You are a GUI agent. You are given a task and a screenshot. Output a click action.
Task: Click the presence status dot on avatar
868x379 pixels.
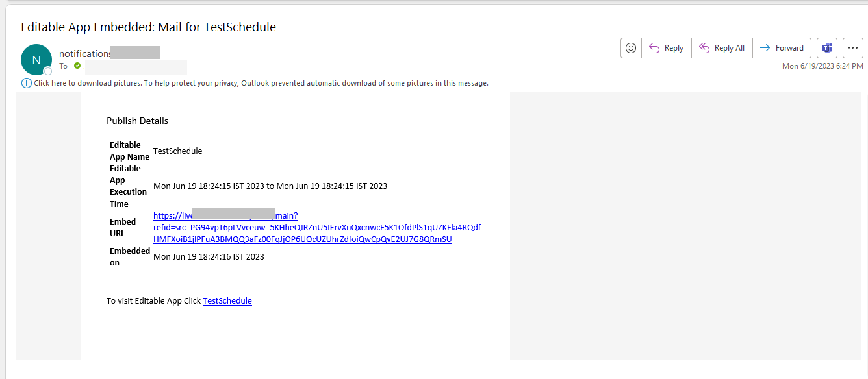(x=47, y=71)
